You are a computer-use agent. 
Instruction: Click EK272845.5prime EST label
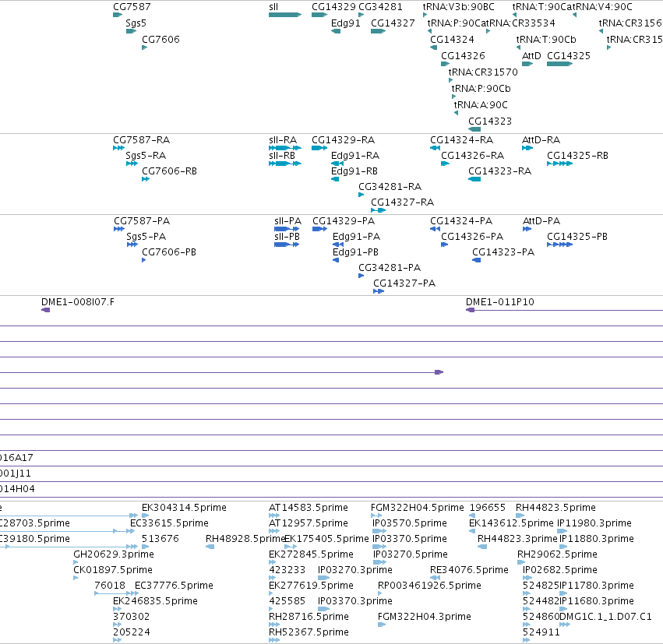311,555
